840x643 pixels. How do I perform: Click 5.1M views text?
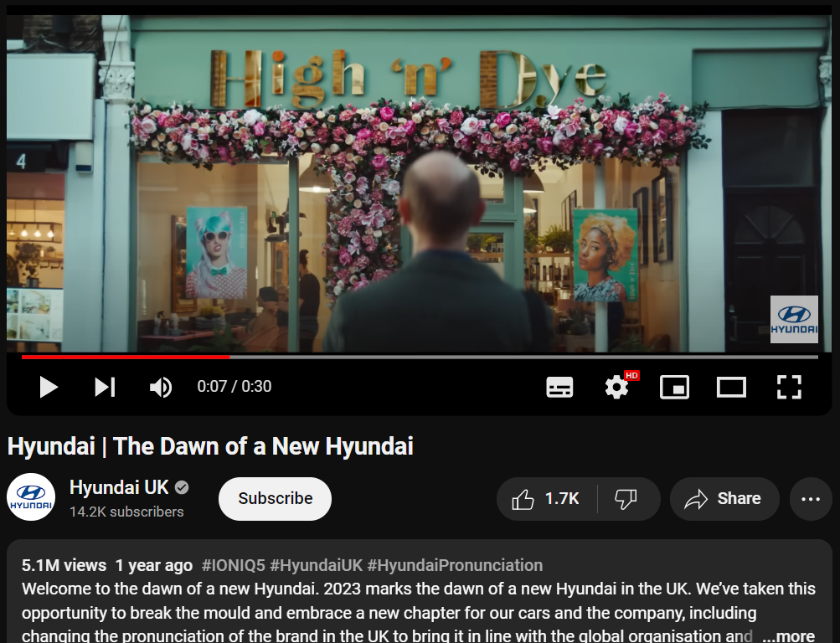[x=64, y=565]
